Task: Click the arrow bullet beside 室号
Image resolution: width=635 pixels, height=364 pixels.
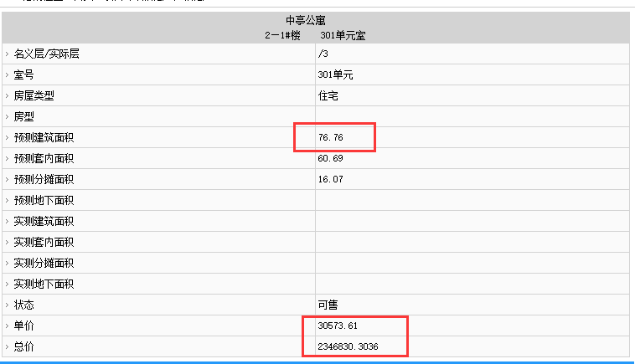Action: tap(7, 74)
